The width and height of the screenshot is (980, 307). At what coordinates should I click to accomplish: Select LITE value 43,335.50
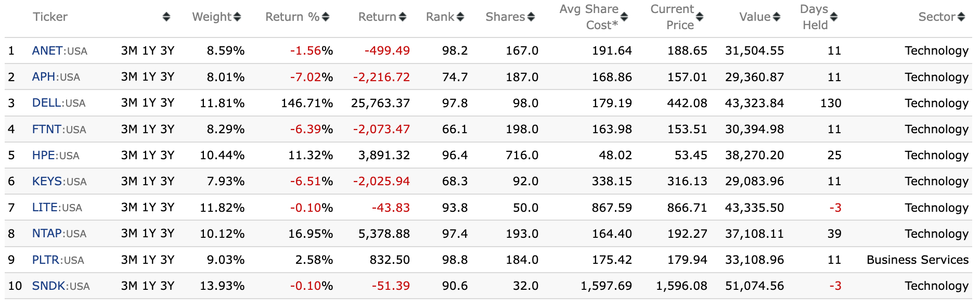pyautogui.click(x=754, y=208)
